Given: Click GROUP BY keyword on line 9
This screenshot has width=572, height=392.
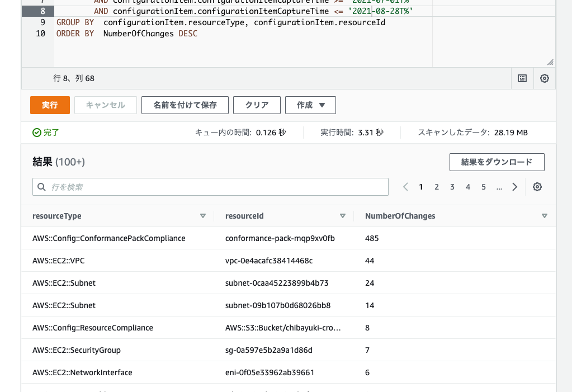Looking at the screenshot, I should (75, 22).
